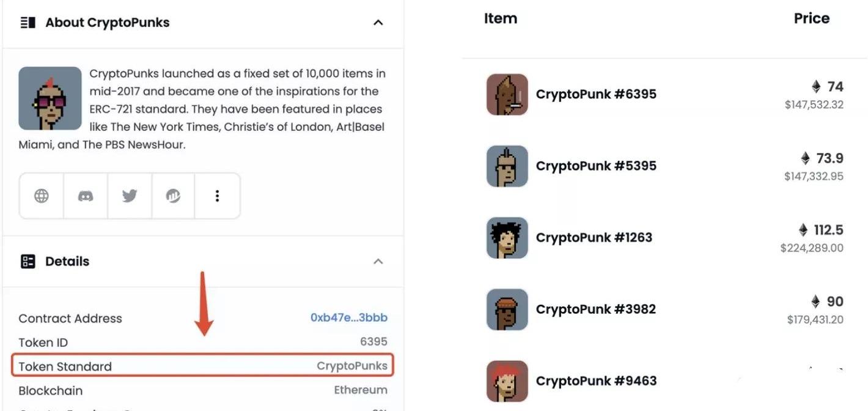Collapse the About CryptoPunks section
Screen dimensions: 868x411
378,23
